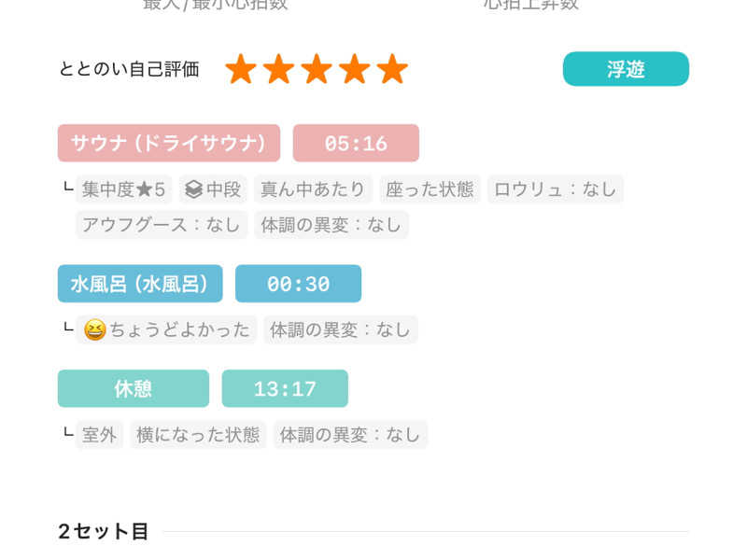
Task: Click the fifth orange rating star
Action: [x=392, y=69]
